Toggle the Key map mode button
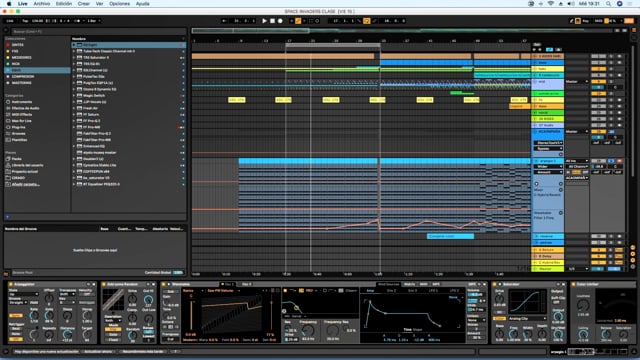640x360 pixels. point(586,21)
